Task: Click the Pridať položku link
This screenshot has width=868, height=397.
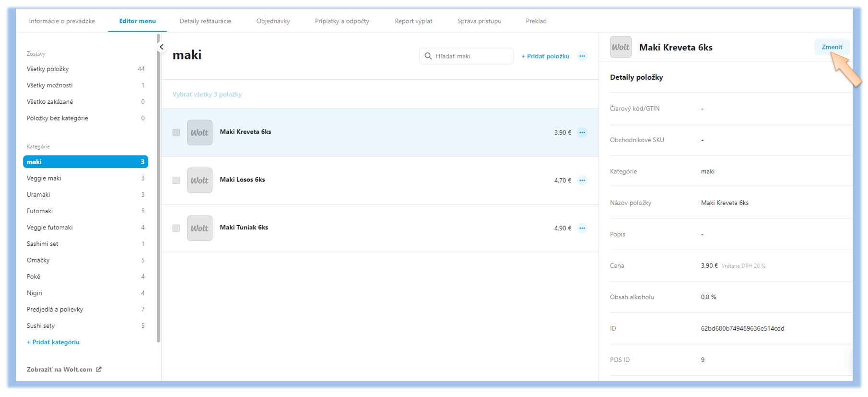Action: pyautogui.click(x=545, y=56)
